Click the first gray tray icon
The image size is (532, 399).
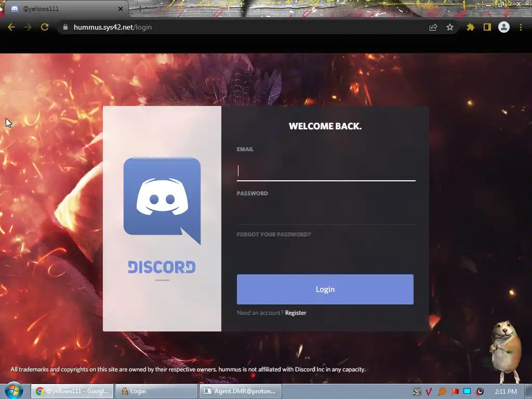pyautogui.click(x=417, y=392)
